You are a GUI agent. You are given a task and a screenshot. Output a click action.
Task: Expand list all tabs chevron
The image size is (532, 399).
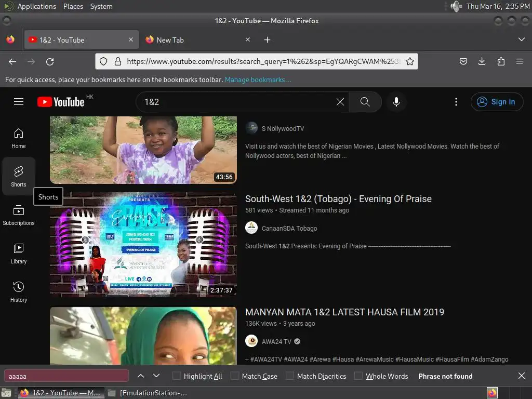point(522,39)
